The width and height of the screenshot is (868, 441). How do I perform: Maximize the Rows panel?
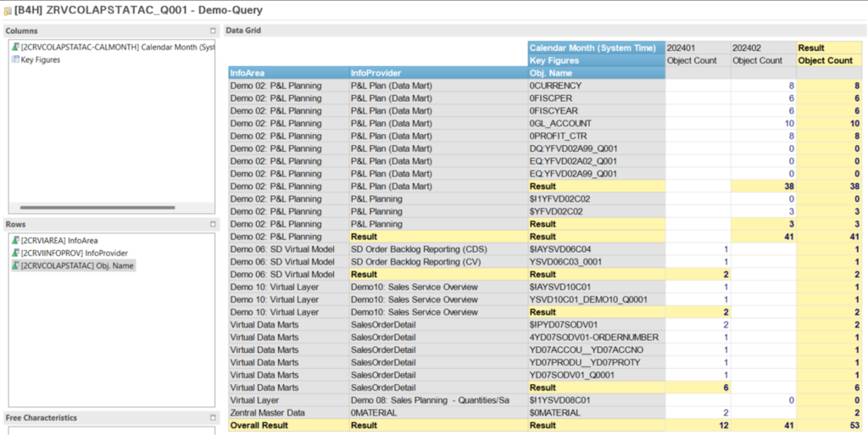213,225
